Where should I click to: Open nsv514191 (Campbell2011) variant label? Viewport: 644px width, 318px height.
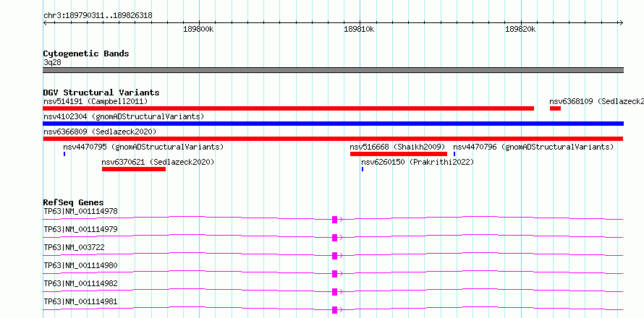click(x=96, y=101)
